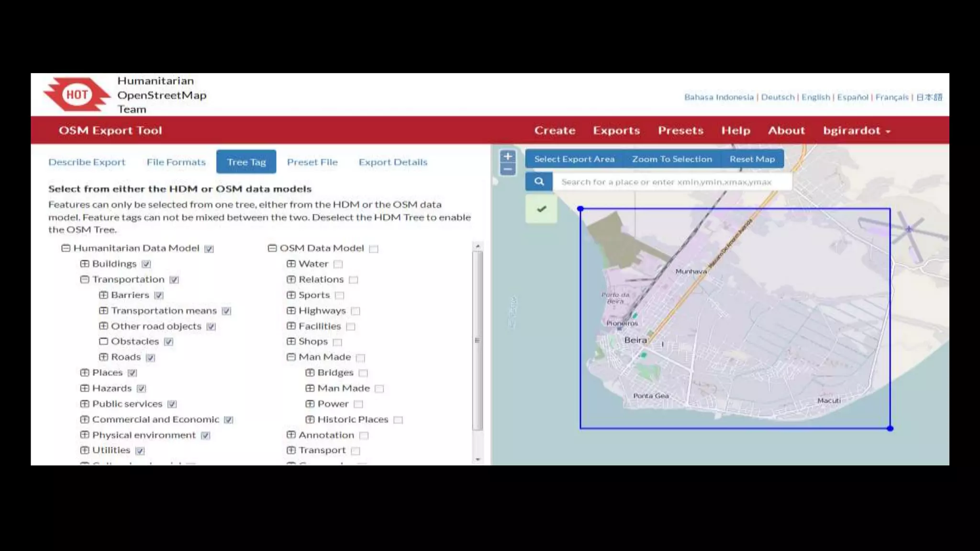Expand the Roads node
Image resolution: width=980 pixels, height=551 pixels.
pos(103,357)
